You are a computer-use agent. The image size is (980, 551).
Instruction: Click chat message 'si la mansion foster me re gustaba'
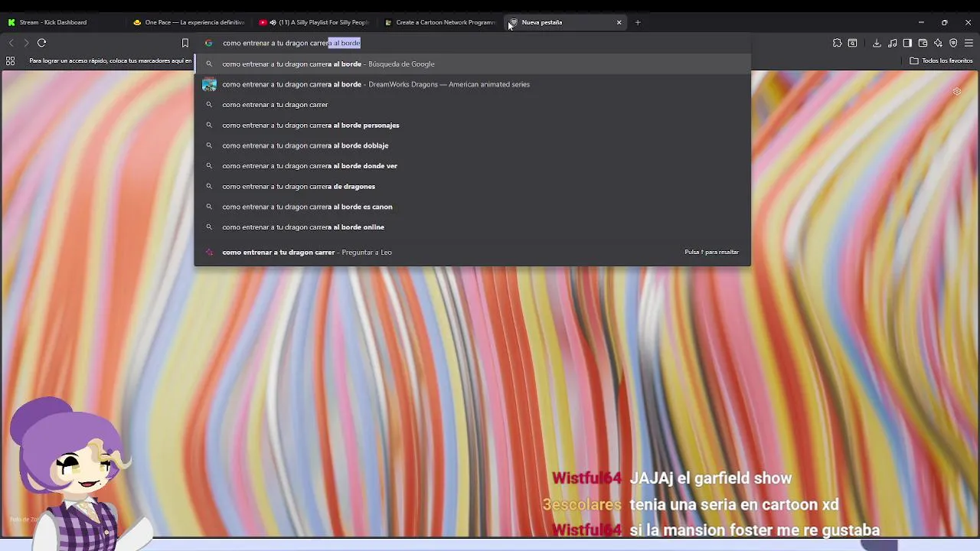(x=754, y=530)
